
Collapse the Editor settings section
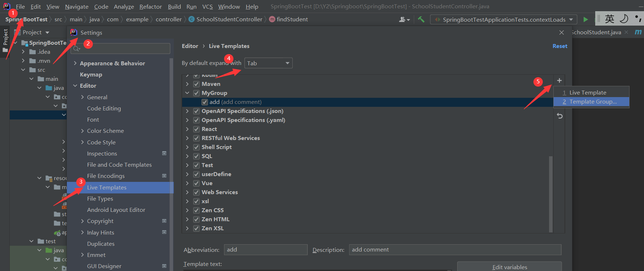75,86
